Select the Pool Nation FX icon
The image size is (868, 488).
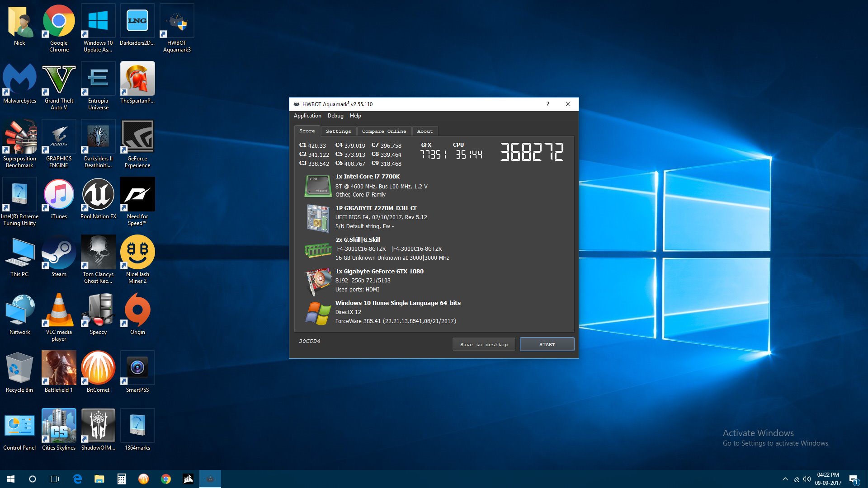(x=98, y=198)
